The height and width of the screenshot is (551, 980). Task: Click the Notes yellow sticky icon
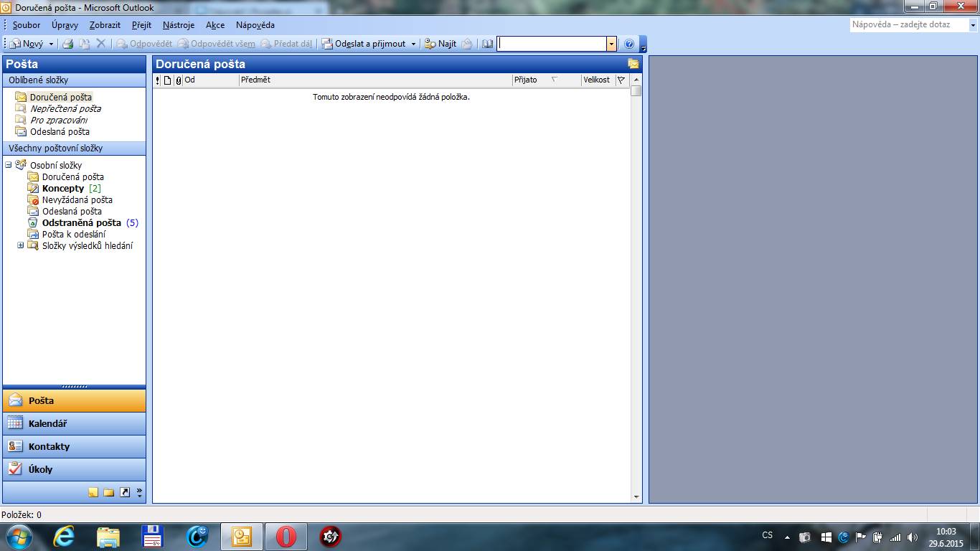pos(93,492)
